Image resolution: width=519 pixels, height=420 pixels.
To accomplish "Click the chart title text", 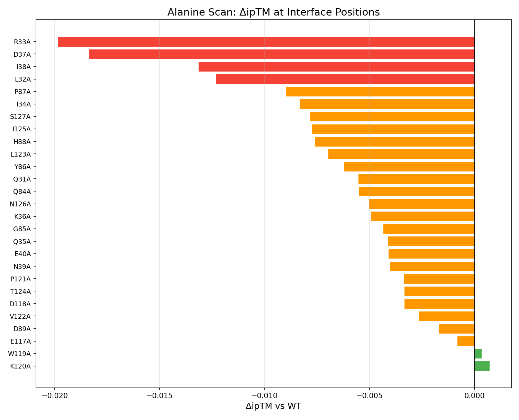I will [x=273, y=12].
